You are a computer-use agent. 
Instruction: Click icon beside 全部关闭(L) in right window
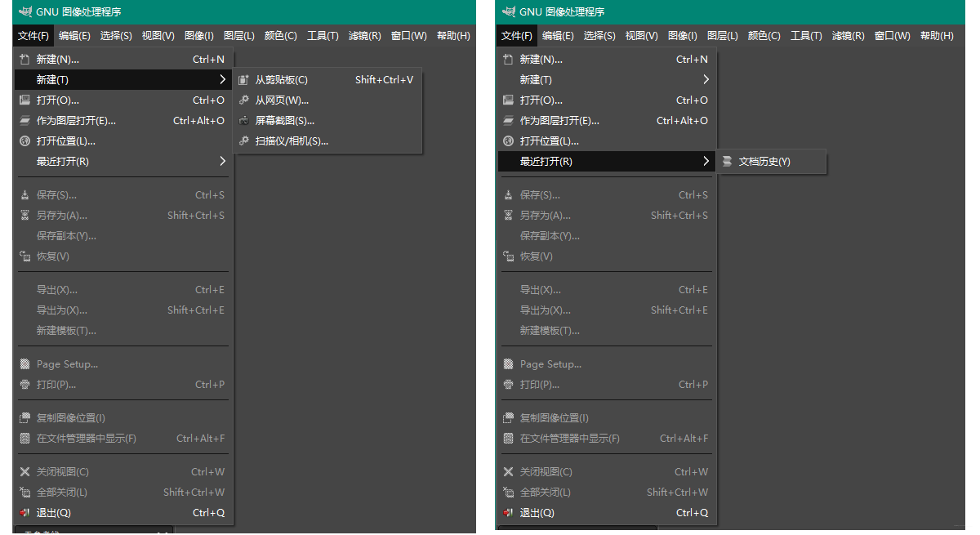(508, 492)
